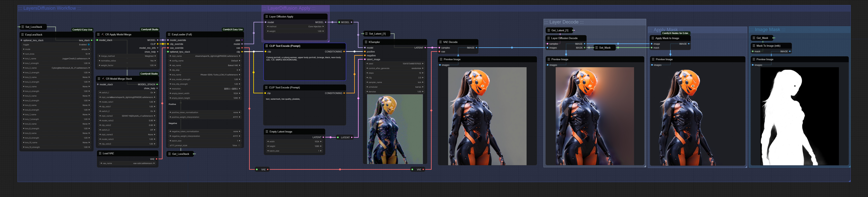
Task: Open the sampler_name dropdown in KSampler
Action: (x=395, y=82)
